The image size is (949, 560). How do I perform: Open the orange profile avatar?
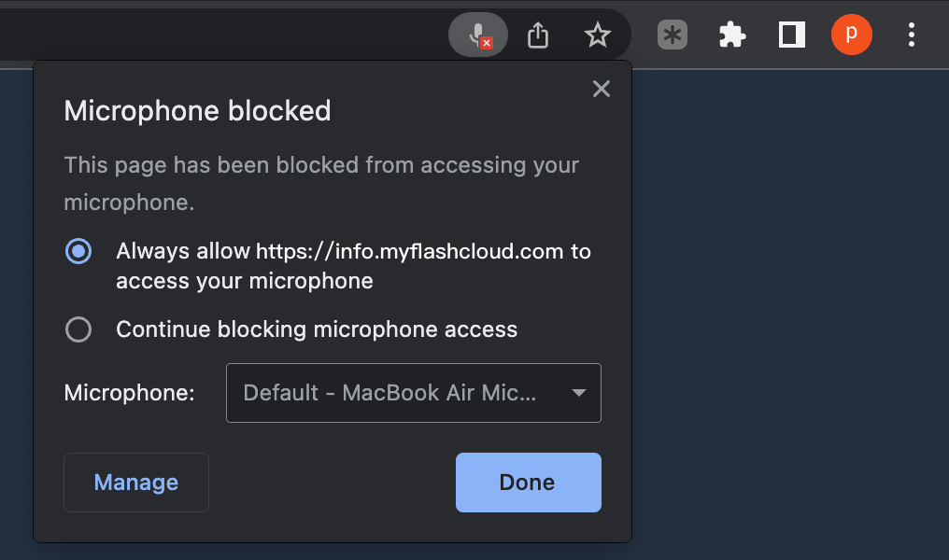click(852, 34)
